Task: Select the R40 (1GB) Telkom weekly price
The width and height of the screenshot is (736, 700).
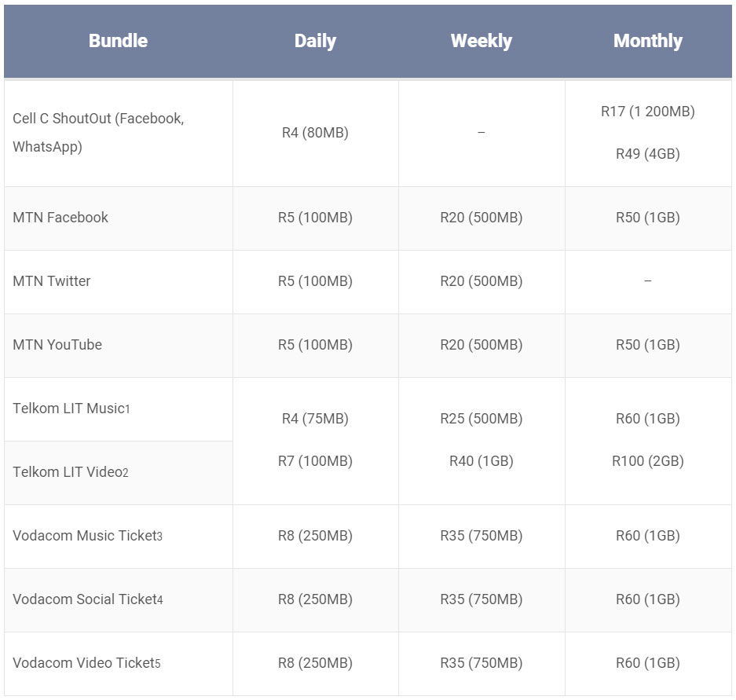Action: tap(481, 461)
